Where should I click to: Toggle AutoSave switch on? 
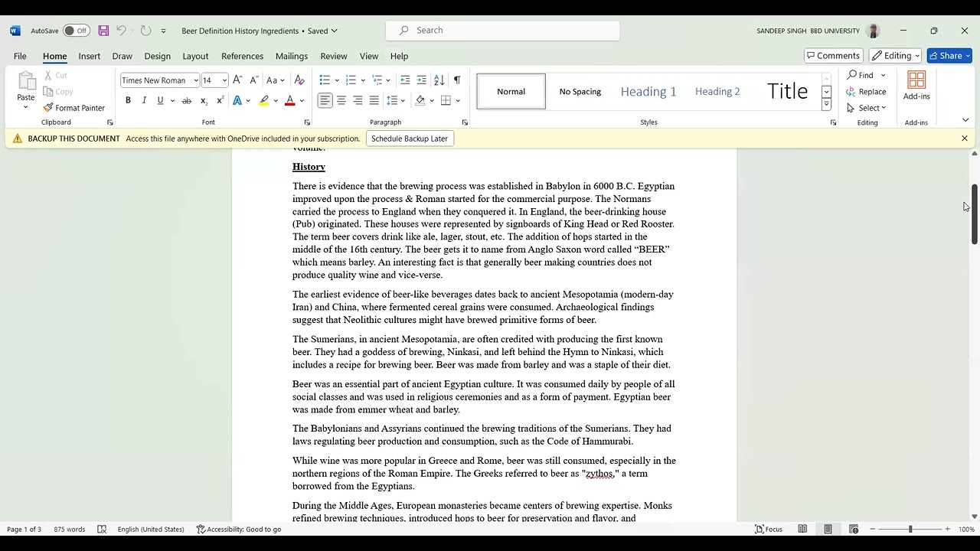click(x=76, y=31)
